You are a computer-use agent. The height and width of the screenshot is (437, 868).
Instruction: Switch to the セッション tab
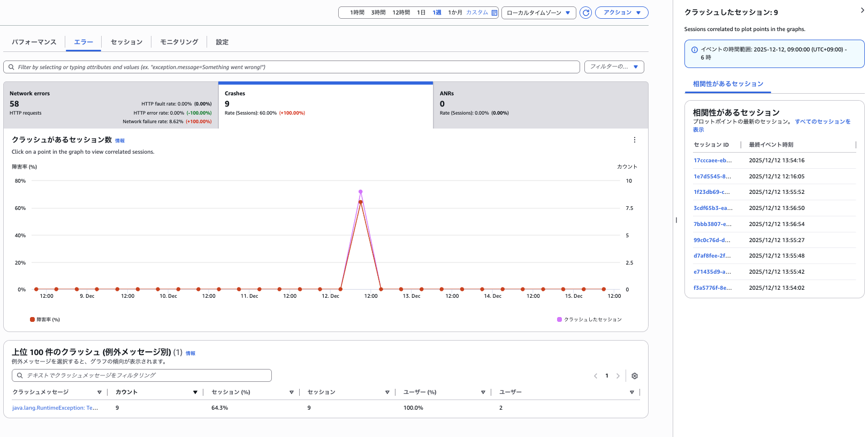pos(126,42)
